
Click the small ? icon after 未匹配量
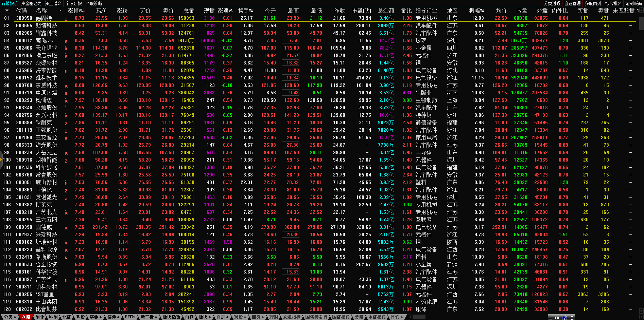click(x=638, y=11)
